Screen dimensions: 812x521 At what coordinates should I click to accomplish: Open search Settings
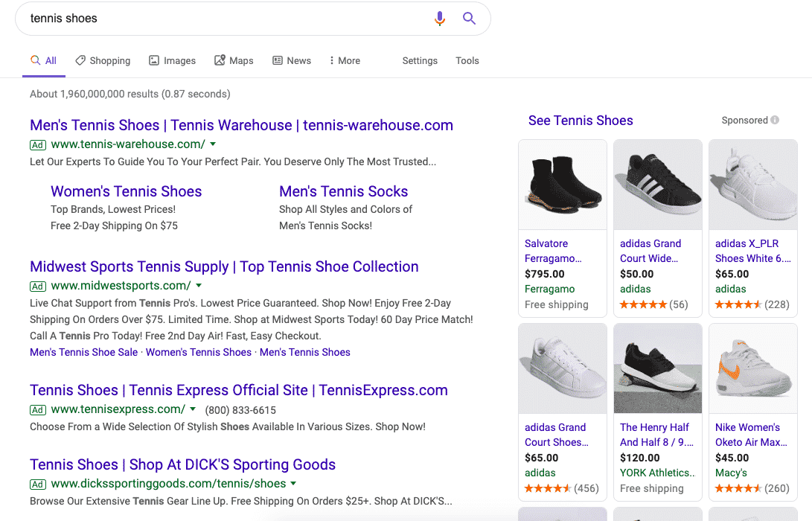pyautogui.click(x=420, y=60)
